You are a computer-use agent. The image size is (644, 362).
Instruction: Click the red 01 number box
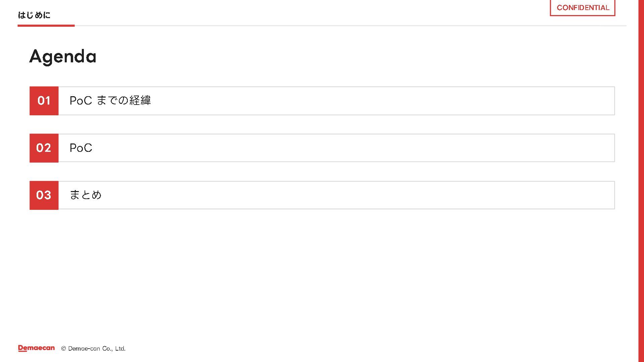[x=44, y=101]
